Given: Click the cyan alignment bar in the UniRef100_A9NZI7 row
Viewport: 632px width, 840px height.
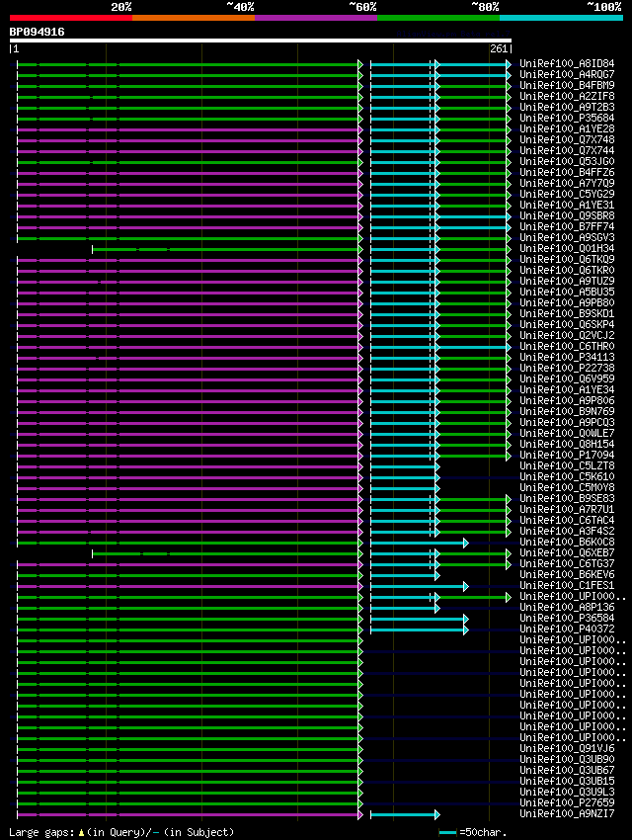Looking at the screenshot, I should click(x=405, y=815).
